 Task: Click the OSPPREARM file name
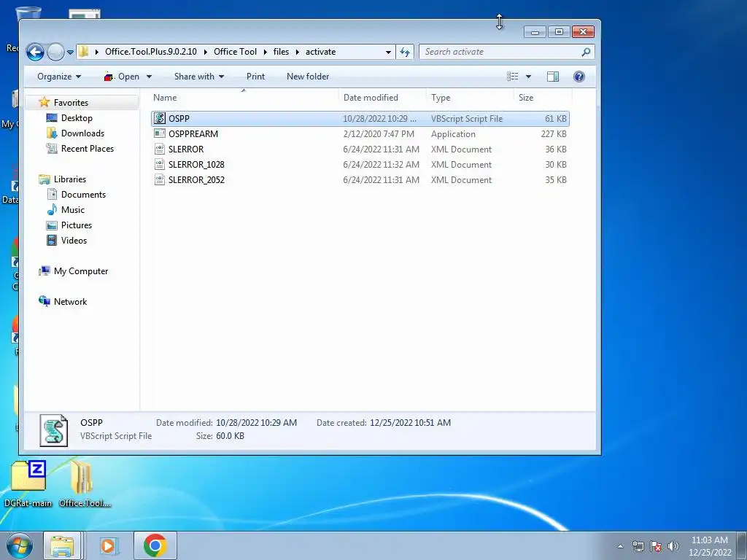(x=193, y=134)
